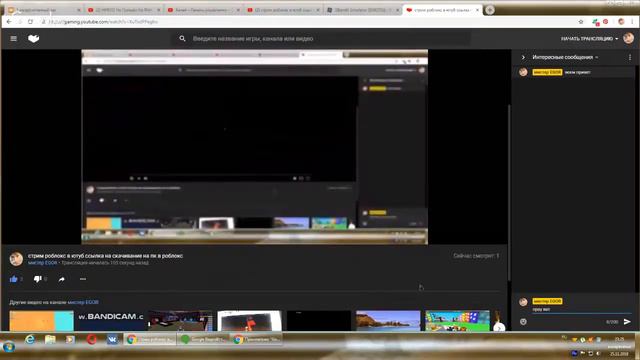Expand the НАЧАТЬ ТРАНСЛЯЦИЮ dropdown
Image resolution: width=640 pixels, height=360 pixels.
[x=589, y=38]
